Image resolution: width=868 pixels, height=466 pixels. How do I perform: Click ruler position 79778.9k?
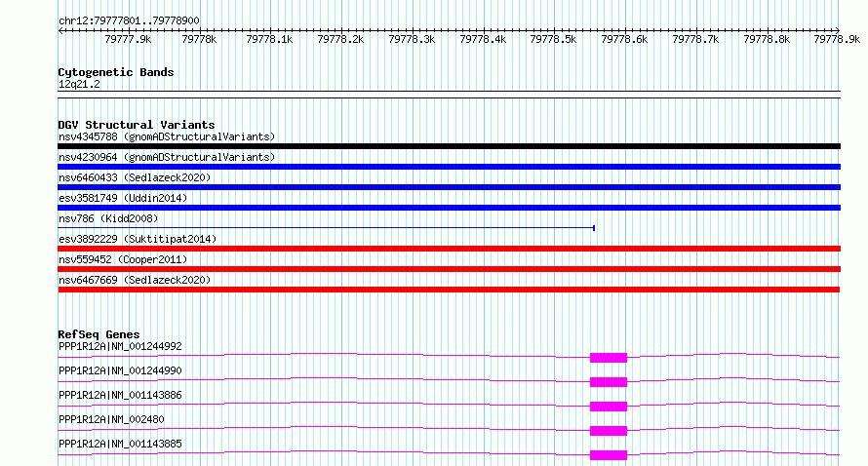(837, 39)
